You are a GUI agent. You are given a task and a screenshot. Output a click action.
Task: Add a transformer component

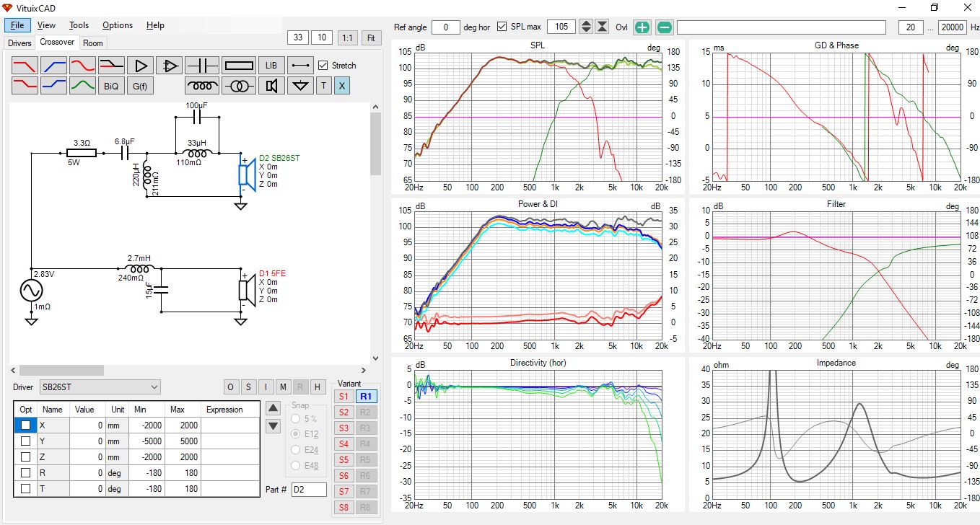click(x=238, y=86)
